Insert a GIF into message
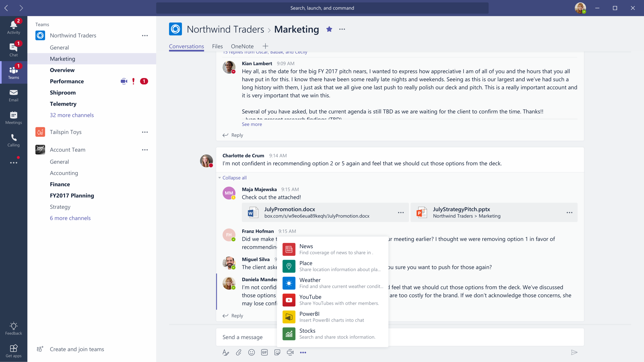Screen dimensions: 644x362 [x=264, y=352]
